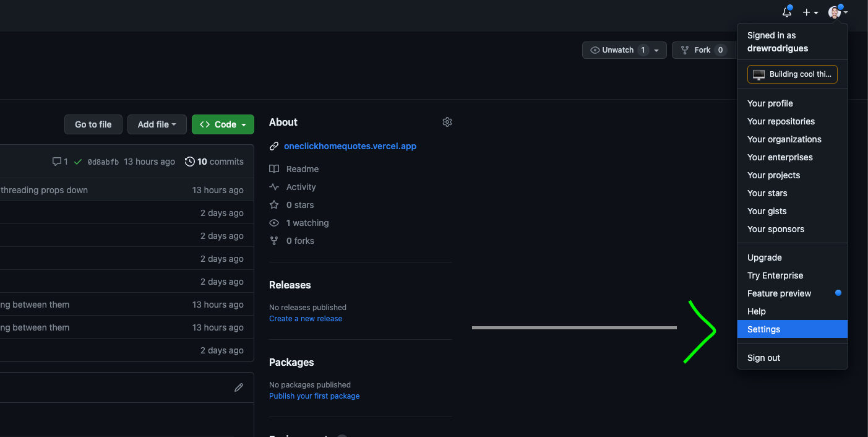Expand the Add file dropdown
Viewport: 868px width, 437px height.
[x=157, y=124]
